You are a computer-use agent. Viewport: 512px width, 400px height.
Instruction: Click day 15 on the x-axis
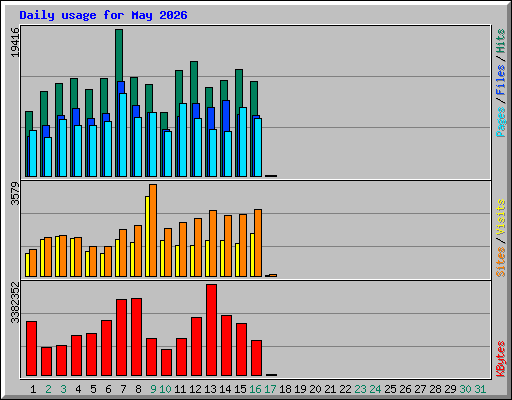click(240, 389)
